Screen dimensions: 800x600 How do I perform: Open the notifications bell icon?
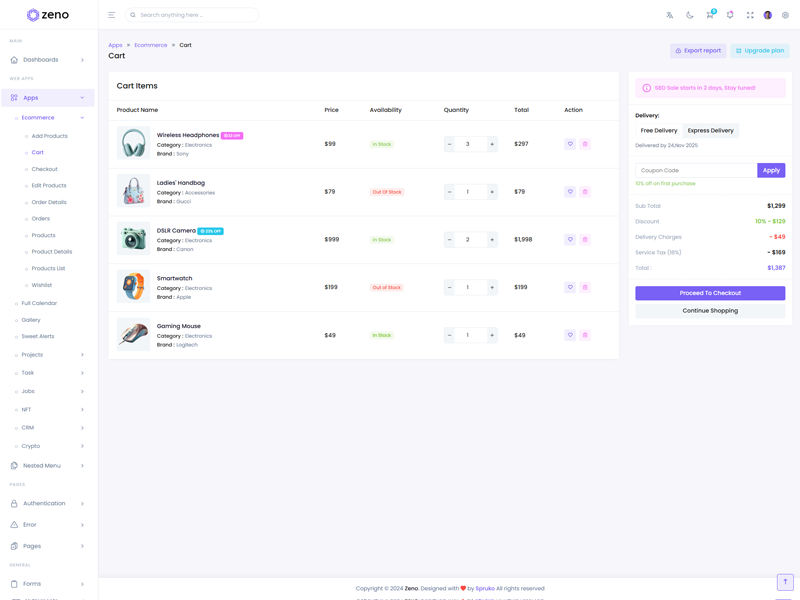coord(730,15)
